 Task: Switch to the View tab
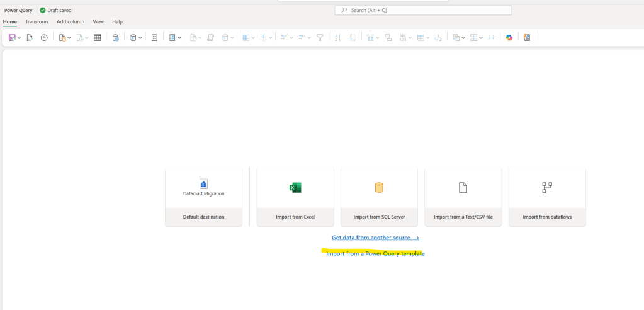[x=98, y=22]
